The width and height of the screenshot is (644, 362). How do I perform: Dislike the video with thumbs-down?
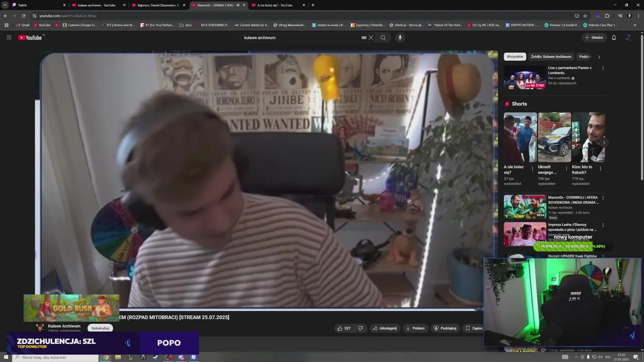(x=360, y=328)
